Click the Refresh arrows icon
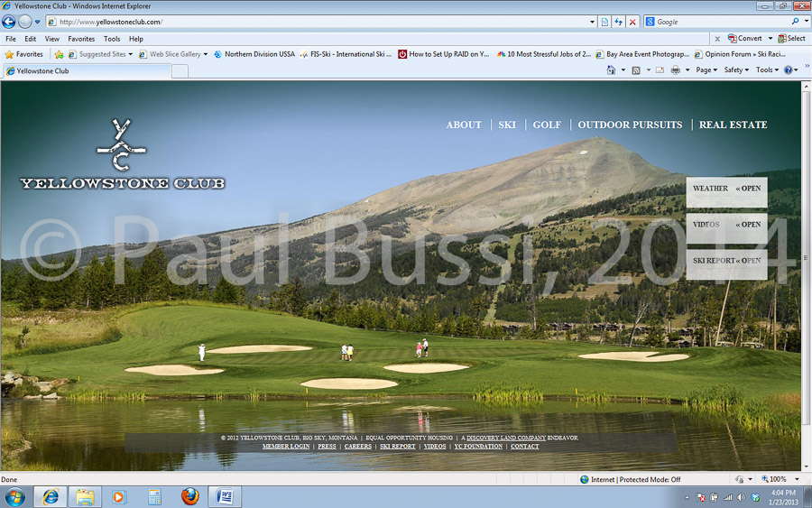The image size is (812, 508). [x=618, y=22]
